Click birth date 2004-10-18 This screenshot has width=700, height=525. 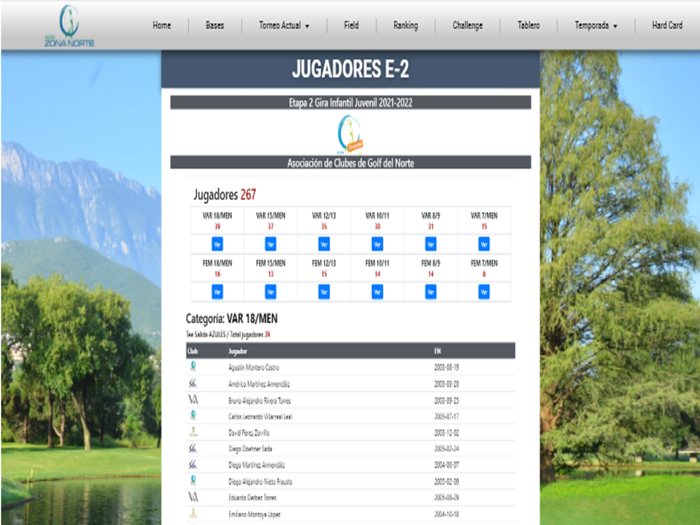click(446, 514)
